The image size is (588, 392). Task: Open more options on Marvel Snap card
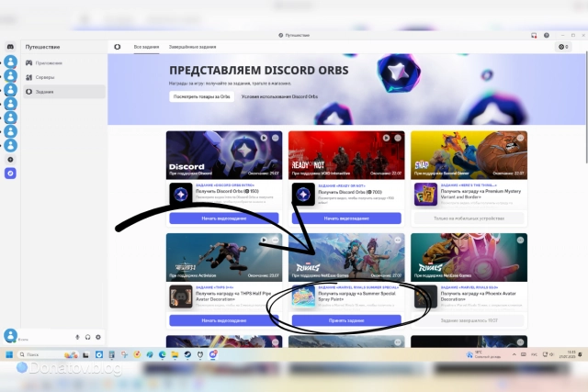tap(520, 138)
